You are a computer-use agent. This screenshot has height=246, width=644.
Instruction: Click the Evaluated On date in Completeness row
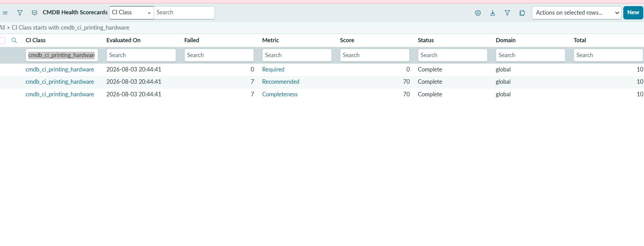pyautogui.click(x=134, y=94)
